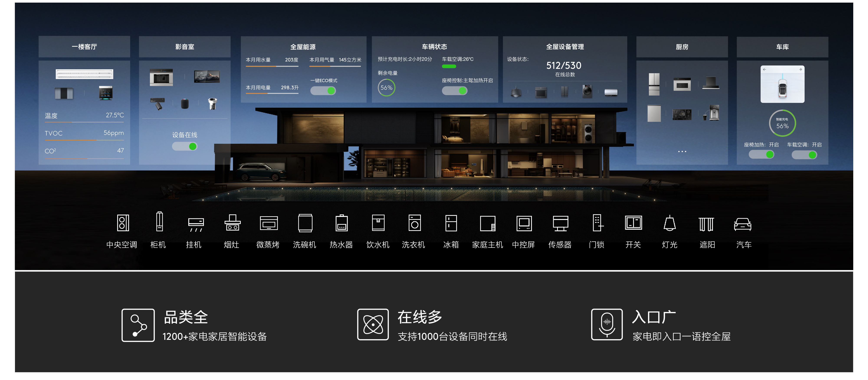Viewport: 868px width, 380px height.
Task: Disable the 一键ECO模式 toggle
Action: (x=323, y=91)
